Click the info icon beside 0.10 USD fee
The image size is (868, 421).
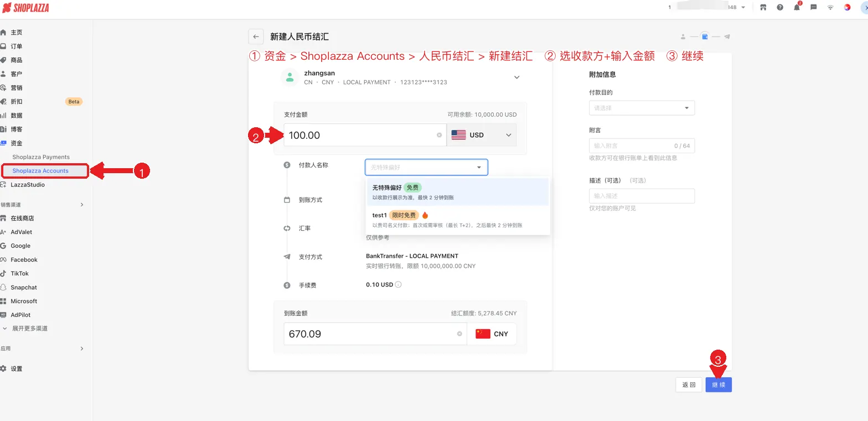click(398, 285)
